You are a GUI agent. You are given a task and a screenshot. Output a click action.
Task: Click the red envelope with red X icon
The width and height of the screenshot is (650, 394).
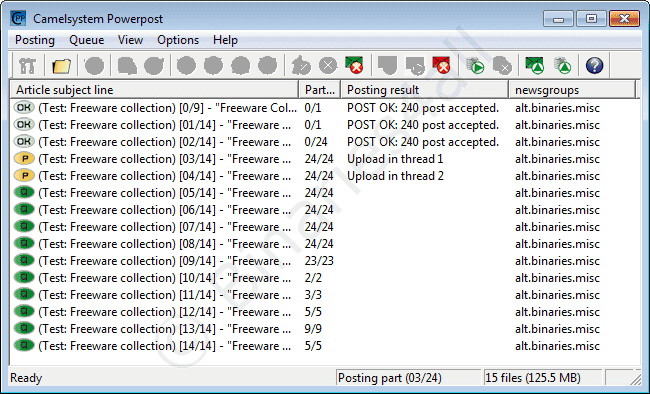tap(441, 66)
